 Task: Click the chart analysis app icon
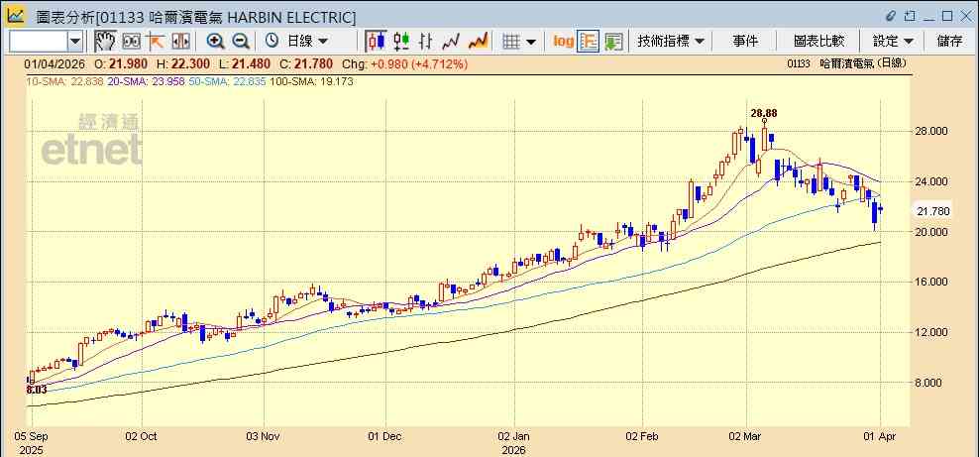16,16
